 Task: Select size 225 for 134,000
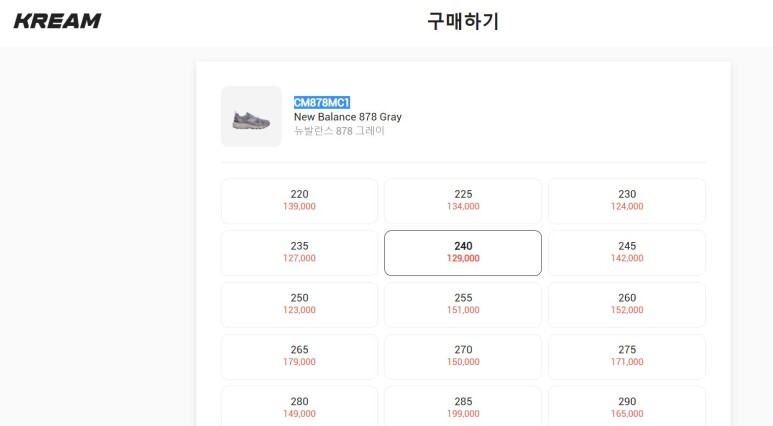[x=463, y=201]
